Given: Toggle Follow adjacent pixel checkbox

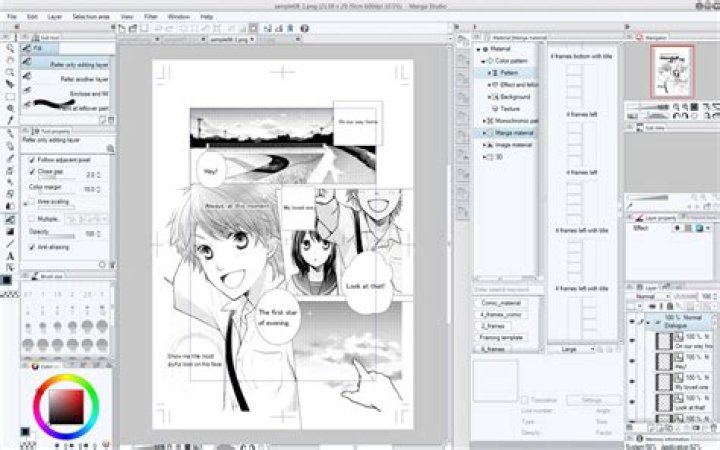Looking at the screenshot, I should pyautogui.click(x=32, y=160).
